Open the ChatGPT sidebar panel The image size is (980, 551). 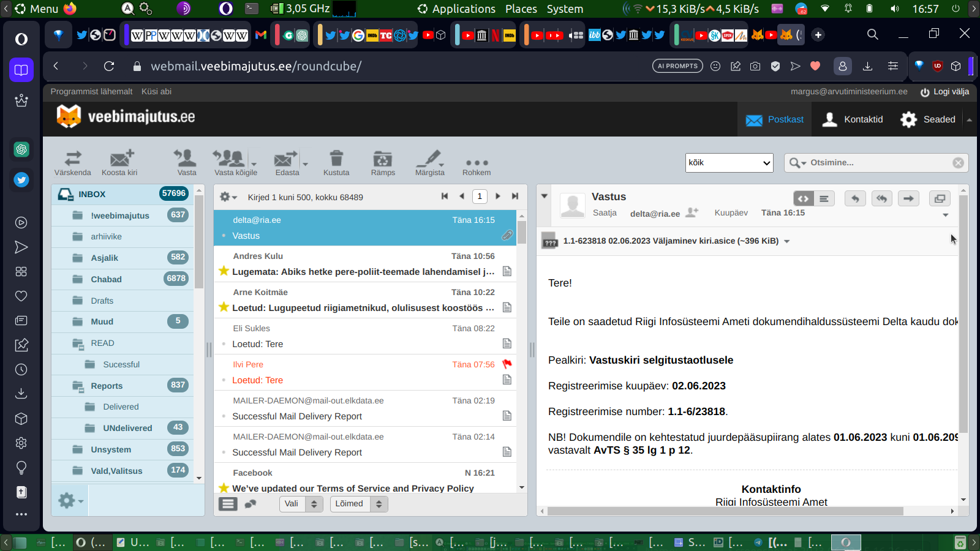click(x=21, y=149)
